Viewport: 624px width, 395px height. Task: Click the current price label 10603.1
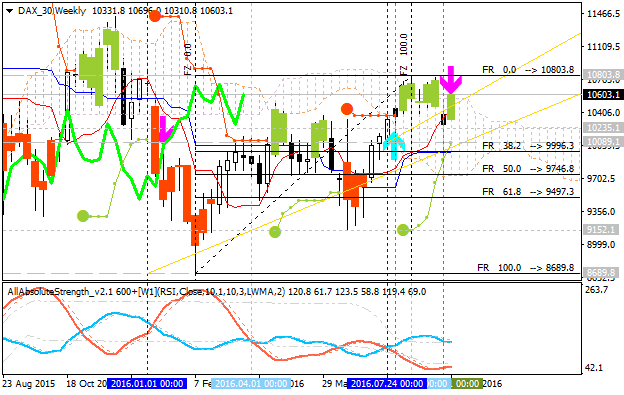(603, 95)
